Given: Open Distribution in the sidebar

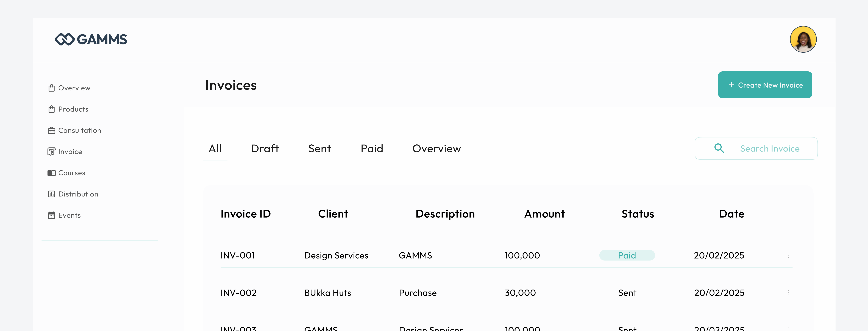Looking at the screenshot, I should (78, 194).
